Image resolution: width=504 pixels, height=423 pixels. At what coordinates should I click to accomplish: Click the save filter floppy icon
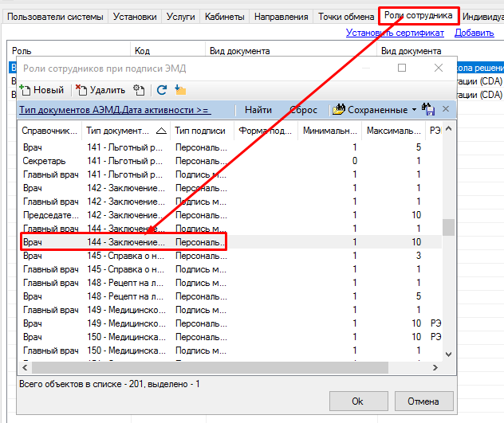pos(428,110)
